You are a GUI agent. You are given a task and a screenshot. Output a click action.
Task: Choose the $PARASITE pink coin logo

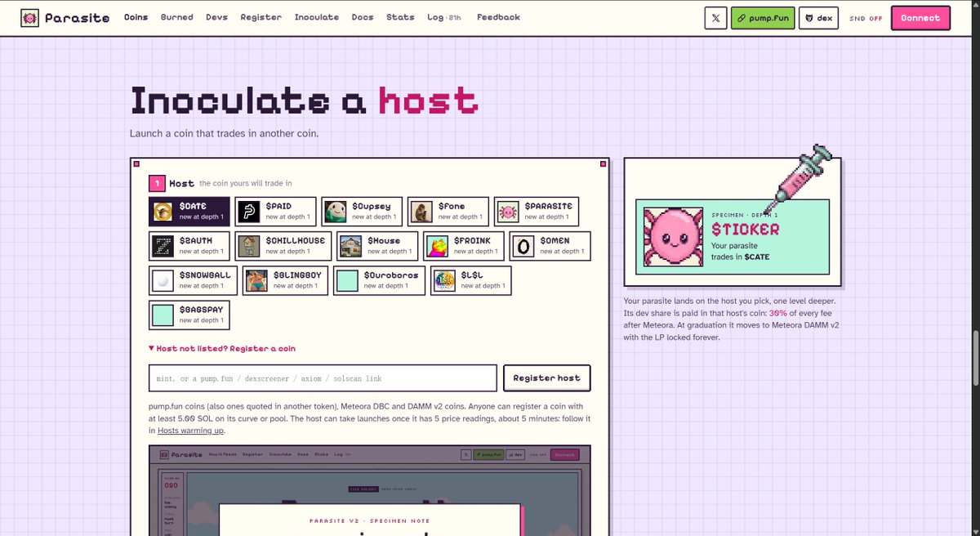[508, 212]
